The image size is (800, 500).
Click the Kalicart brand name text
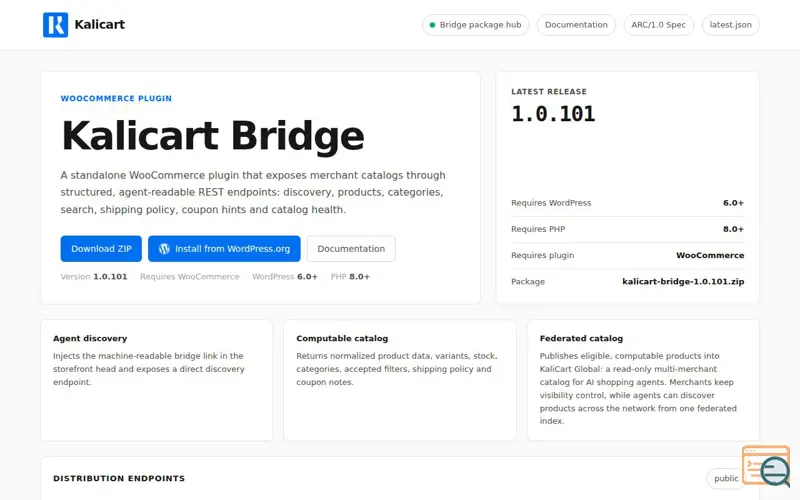click(x=99, y=24)
